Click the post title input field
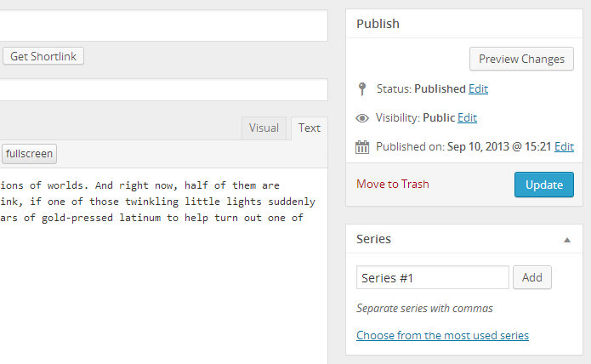 coord(162,26)
